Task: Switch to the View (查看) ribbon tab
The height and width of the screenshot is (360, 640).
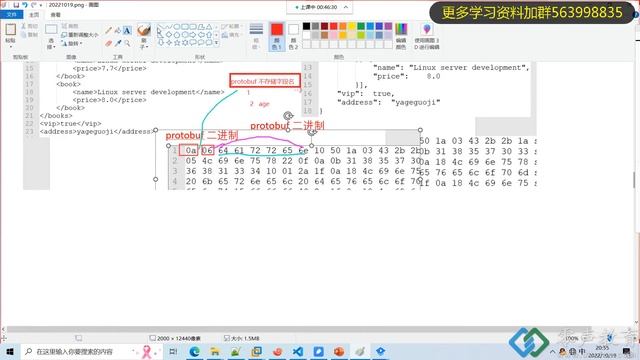Action: coord(56,15)
